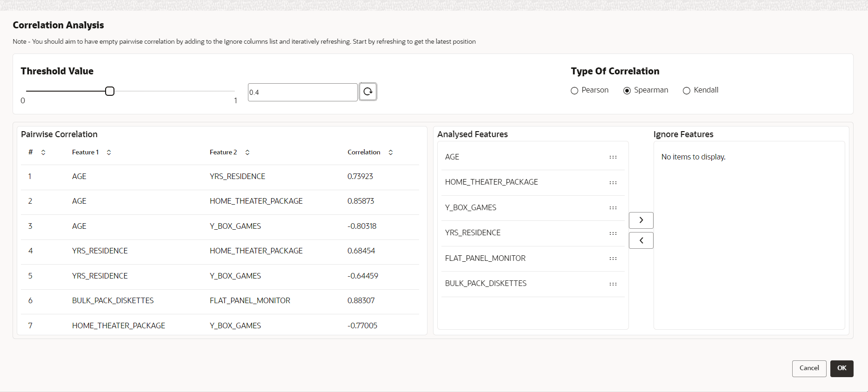
Task: Click drag handle for BULK_PACK_DISKETTES feature
Action: [613, 284]
